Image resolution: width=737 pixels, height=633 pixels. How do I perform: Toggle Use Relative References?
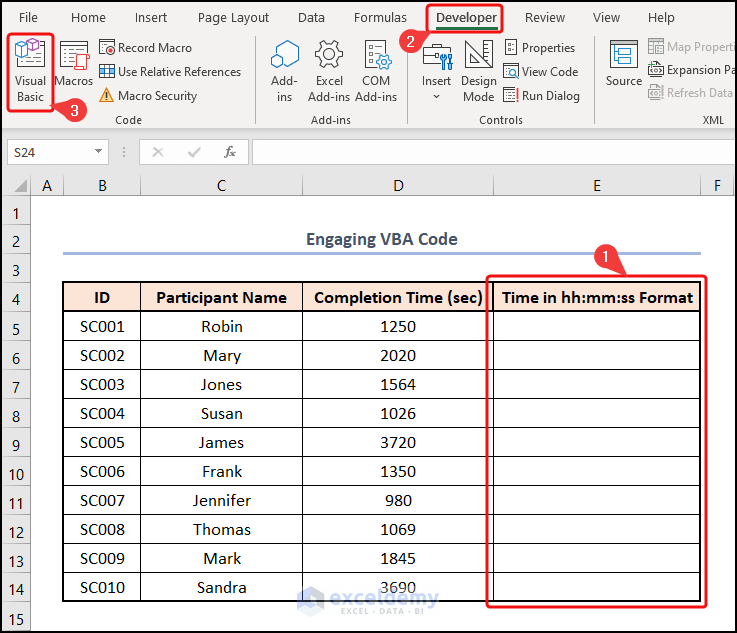[170, 71]
